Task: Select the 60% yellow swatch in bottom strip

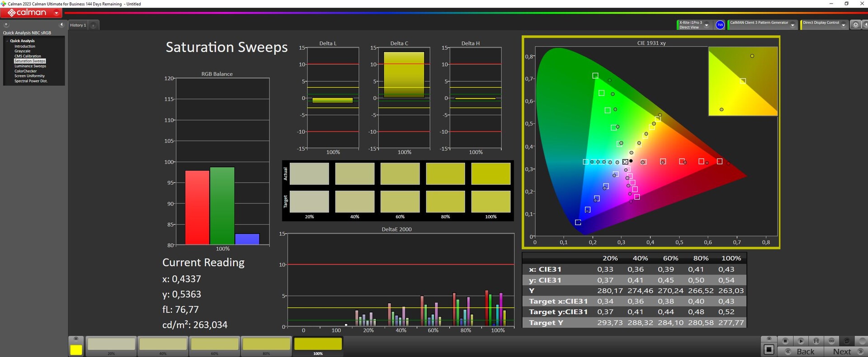Action: (214, 344)
